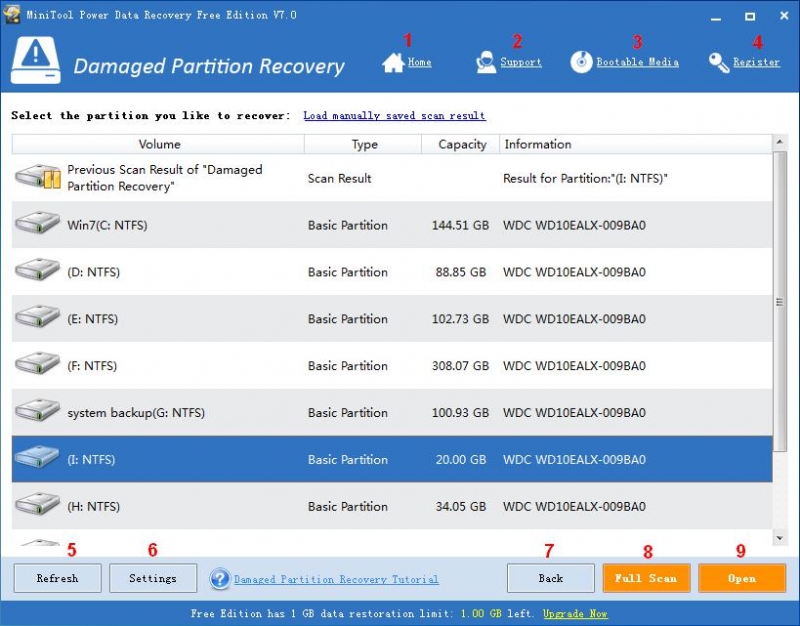Select the Previous Scan Result drive icon
800x626 pixels.
38,177
